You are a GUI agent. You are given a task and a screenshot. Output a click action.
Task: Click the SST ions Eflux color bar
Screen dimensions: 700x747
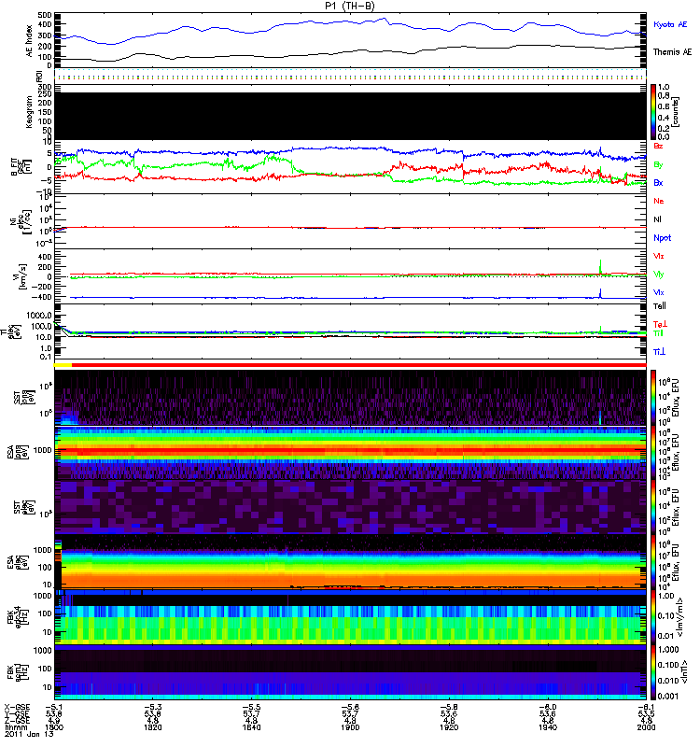[x=653, y=398]
